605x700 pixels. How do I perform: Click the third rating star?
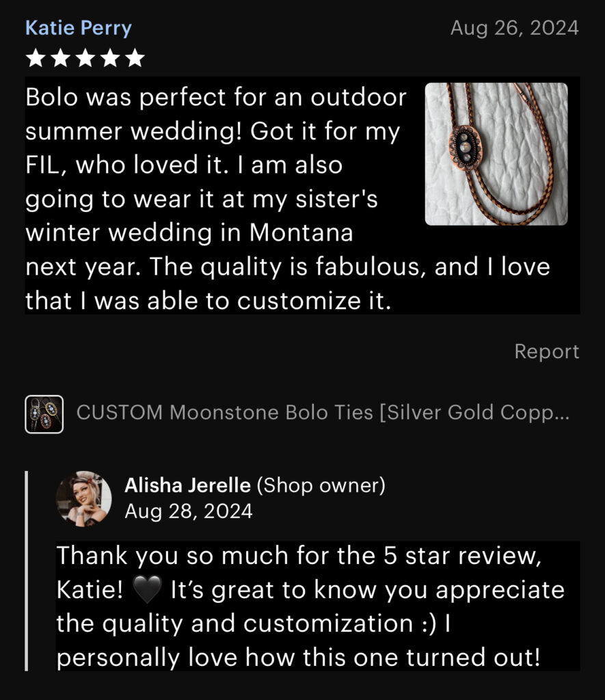coord(85,58)
